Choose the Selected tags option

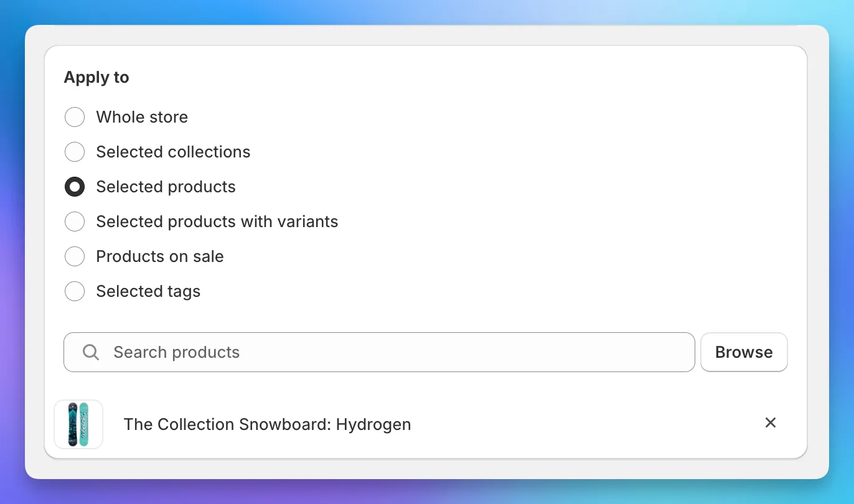click(74, 291)
